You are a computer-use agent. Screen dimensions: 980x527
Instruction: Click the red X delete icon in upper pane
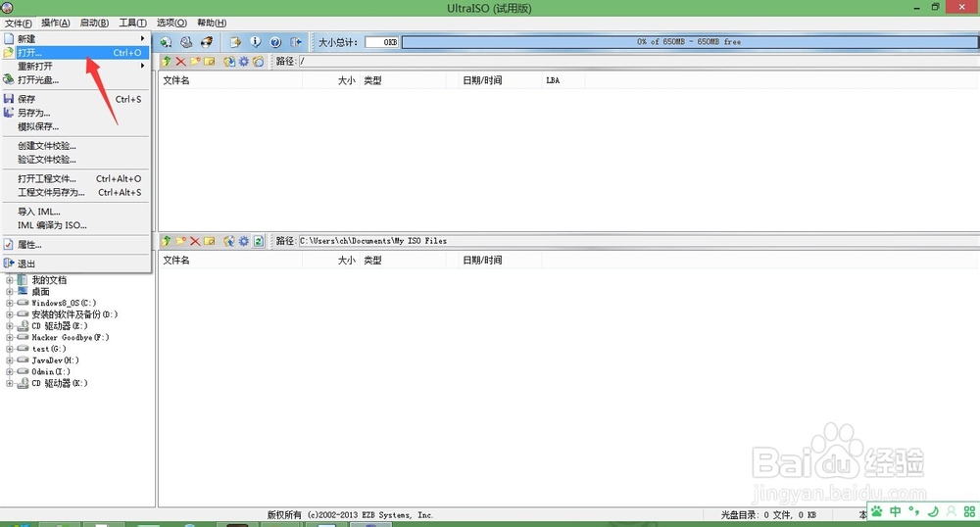pos(180,61)
